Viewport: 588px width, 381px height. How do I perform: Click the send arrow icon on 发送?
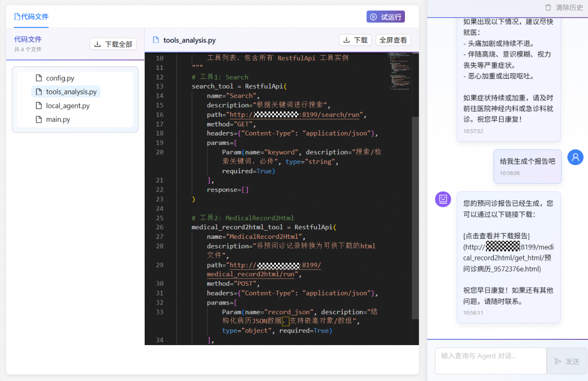(558, 361)
